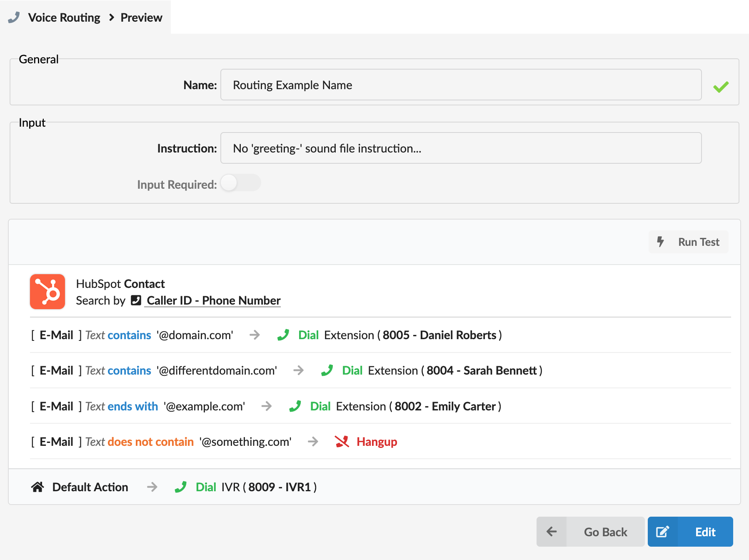
Task: Click the Run Test button
Action: [688, 242]
